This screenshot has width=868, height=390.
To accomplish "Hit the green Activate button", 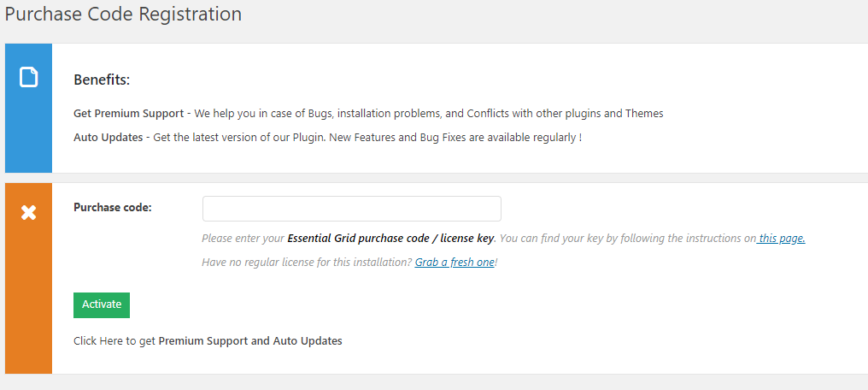I will click(x=102, y=304).
